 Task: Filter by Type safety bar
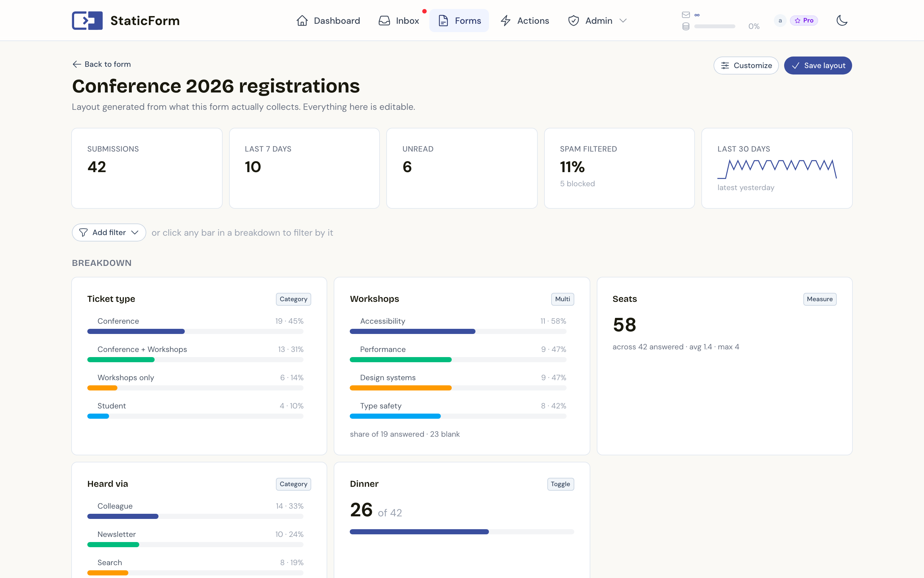point(458,416)
